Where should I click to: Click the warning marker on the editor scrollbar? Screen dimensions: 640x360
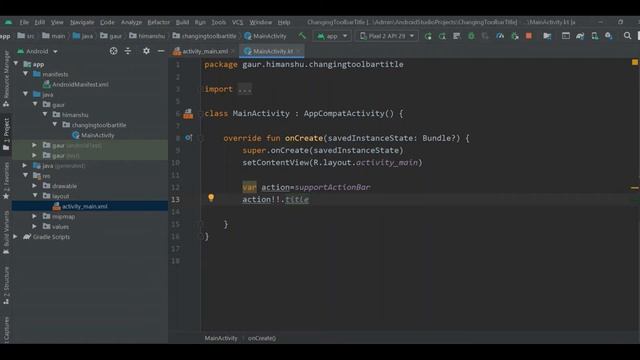[635, 188]
